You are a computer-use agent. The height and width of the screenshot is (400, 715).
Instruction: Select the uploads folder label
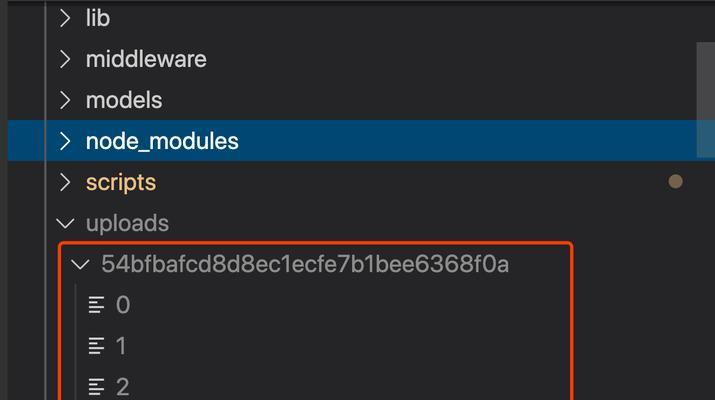pos(127,223)
